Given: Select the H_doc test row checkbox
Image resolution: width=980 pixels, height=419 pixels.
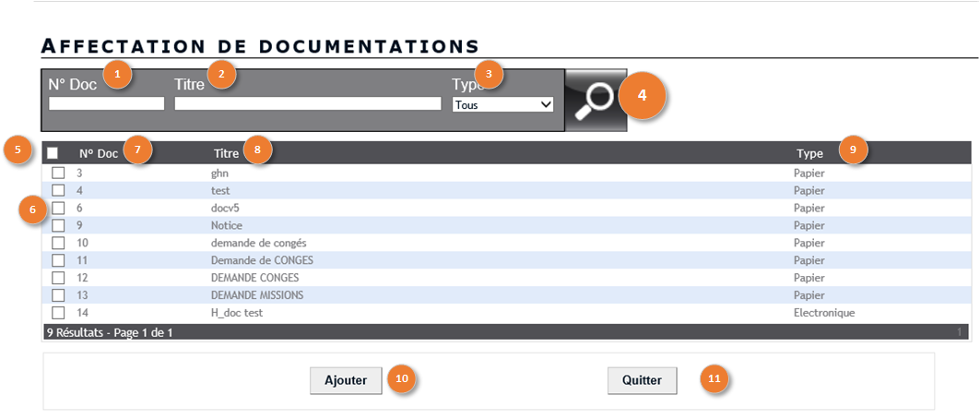Looking at the screenshot, I should (x=58, y=313).
